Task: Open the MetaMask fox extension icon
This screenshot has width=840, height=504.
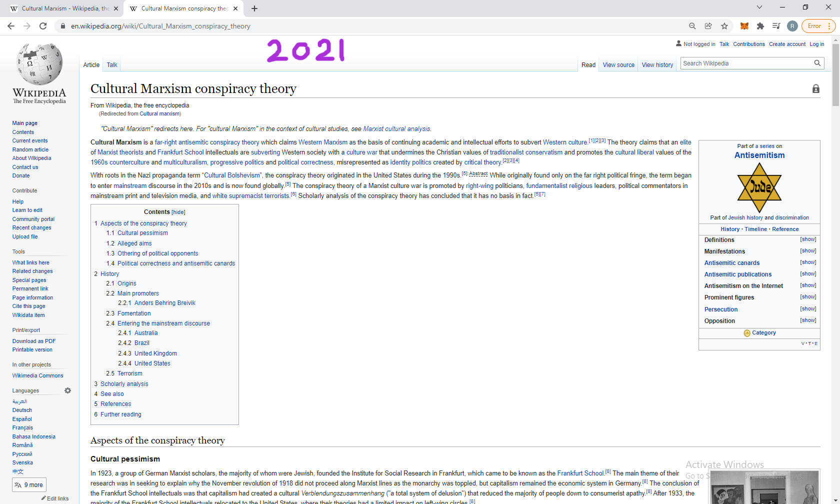Action: (x=744, y=26)
